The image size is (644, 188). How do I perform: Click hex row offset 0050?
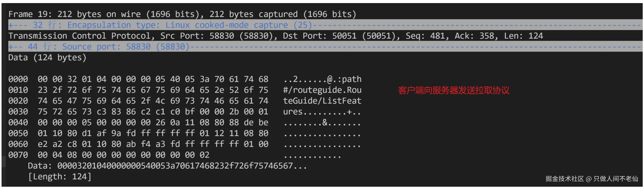[x=18, y=133]
